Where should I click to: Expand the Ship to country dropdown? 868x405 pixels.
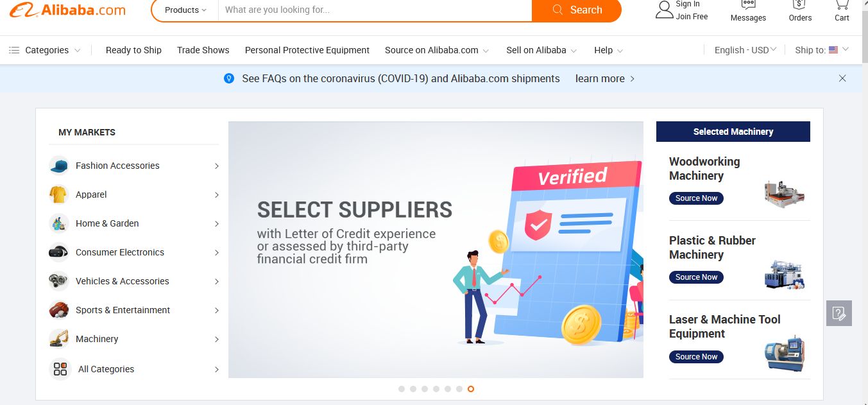coord(822,50)
